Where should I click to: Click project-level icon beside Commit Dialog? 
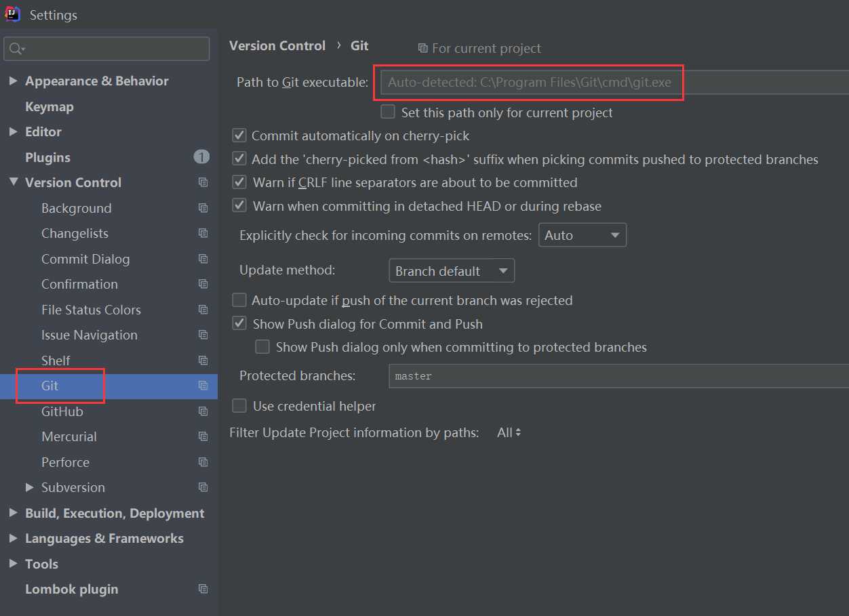pyautogui.click(x=203, y=259)
